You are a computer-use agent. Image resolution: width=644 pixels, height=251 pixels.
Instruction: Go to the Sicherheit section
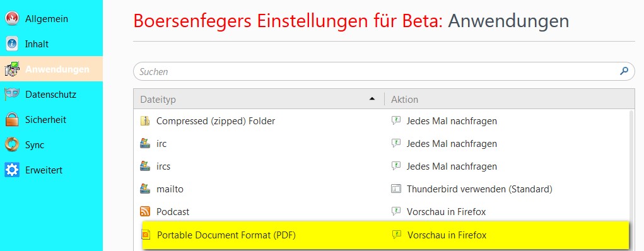[45, 120]
